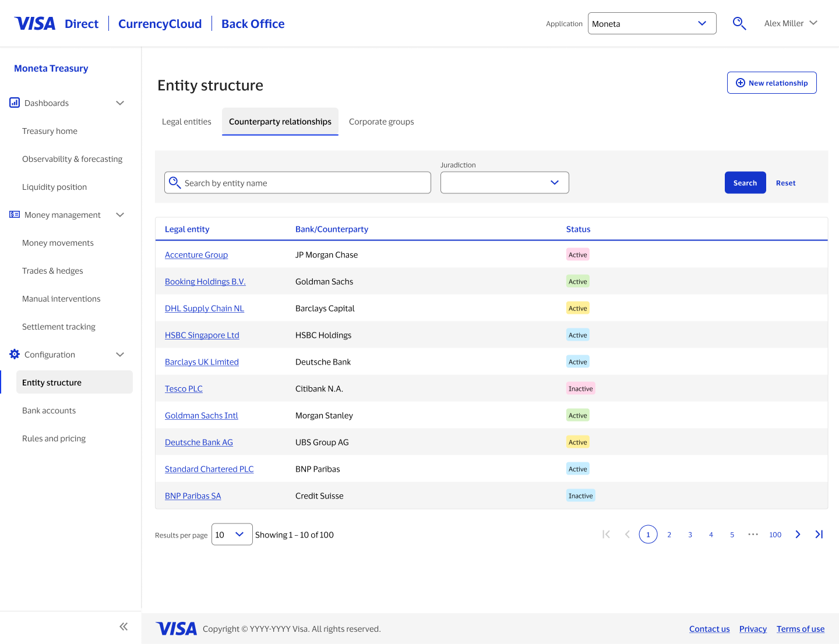This screenshot has width=839, height=644.
Task: Go to previous results page arrow
Action: [627, 534]
